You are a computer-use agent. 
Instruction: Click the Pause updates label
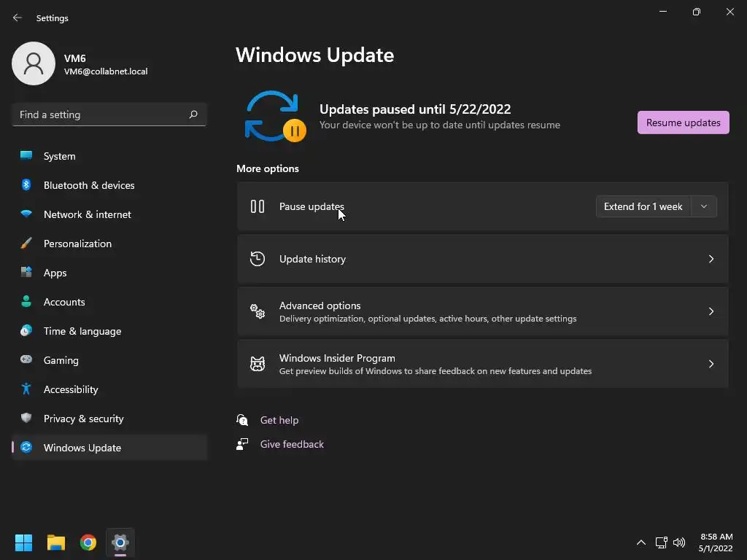coord(311,206)
